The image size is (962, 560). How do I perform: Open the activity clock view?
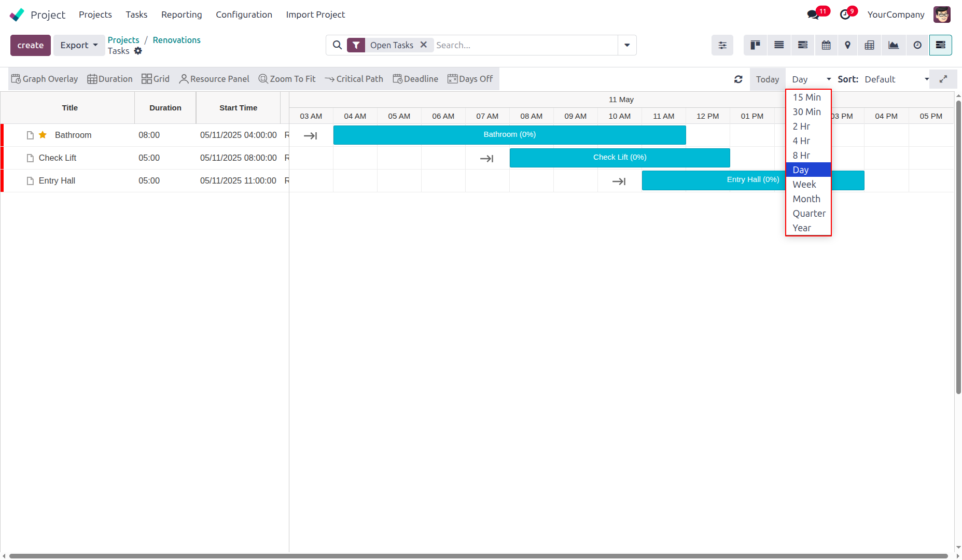coord(917,45)
